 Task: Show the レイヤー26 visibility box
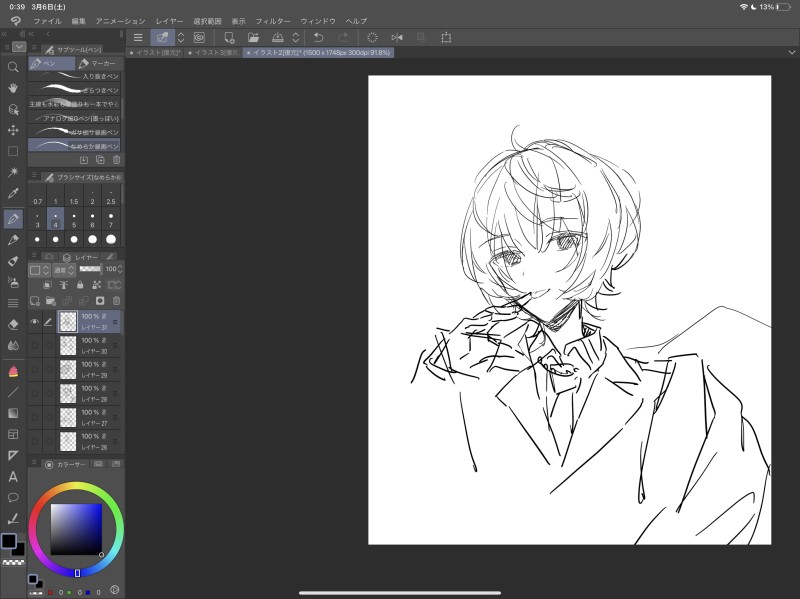[x=35, y=441]
